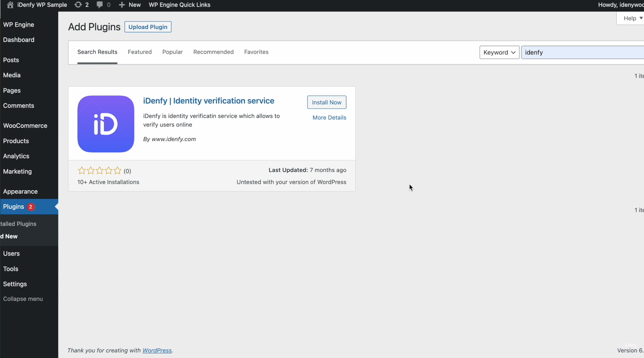
Task: Open the Howdy user account menu
Action: pos(623,5)
